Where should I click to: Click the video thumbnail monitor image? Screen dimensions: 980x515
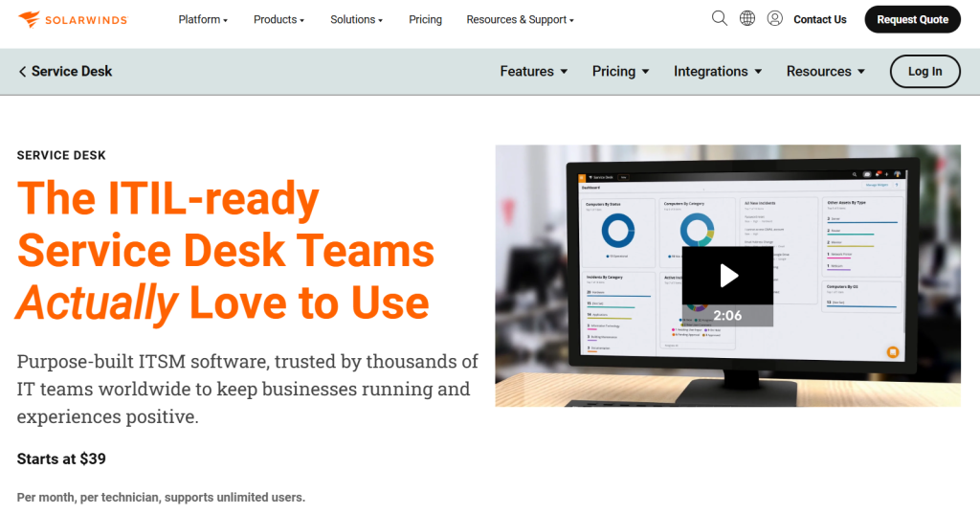tap(727, 276)
